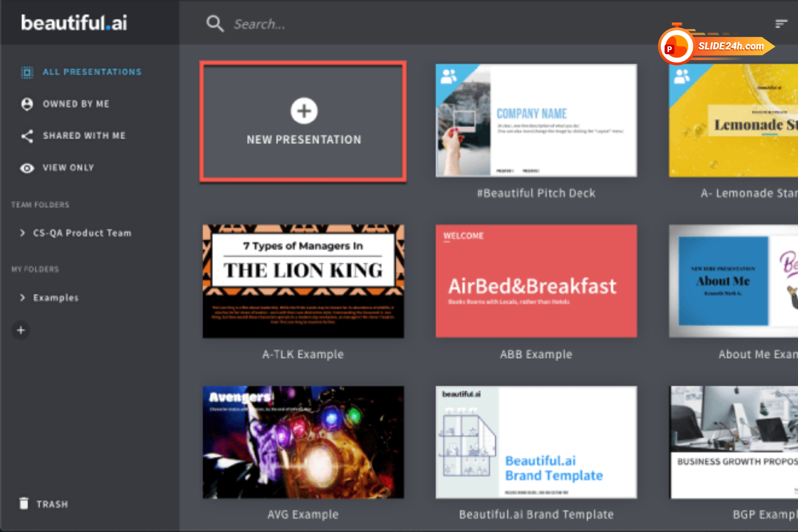
Task: Open the Examples folder
Action: pos(56,298)
